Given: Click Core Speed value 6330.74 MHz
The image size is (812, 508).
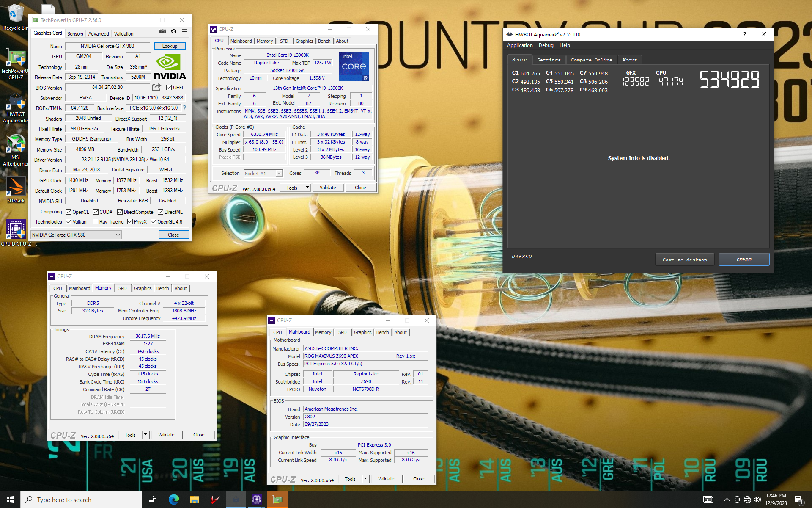Looking at the screenshot, I should click(x=265, y=134).
